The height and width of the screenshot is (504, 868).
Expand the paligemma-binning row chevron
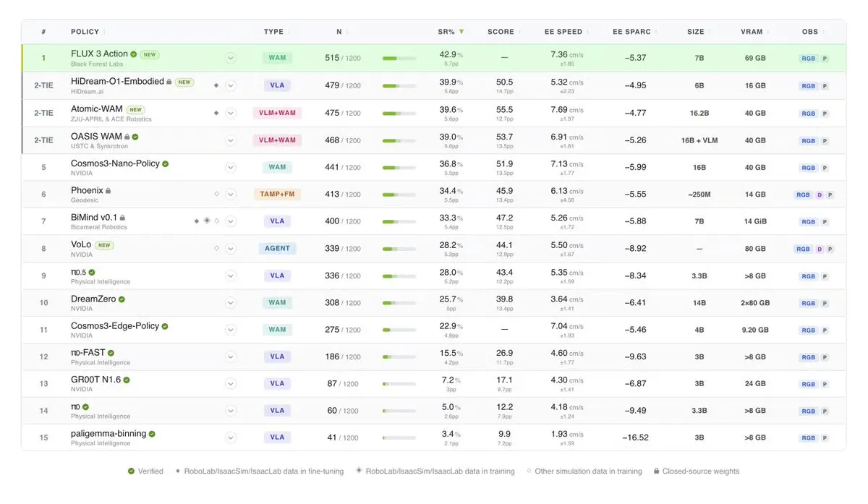[x=231, y=437]
